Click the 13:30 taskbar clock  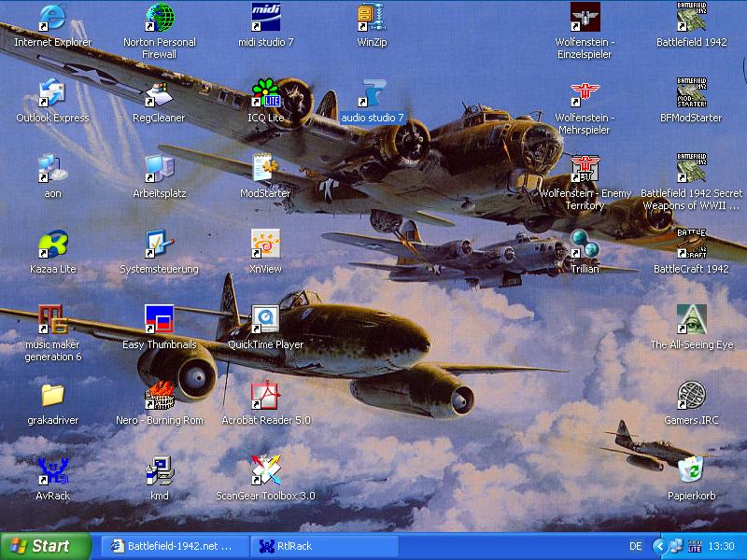coord(721,546)
